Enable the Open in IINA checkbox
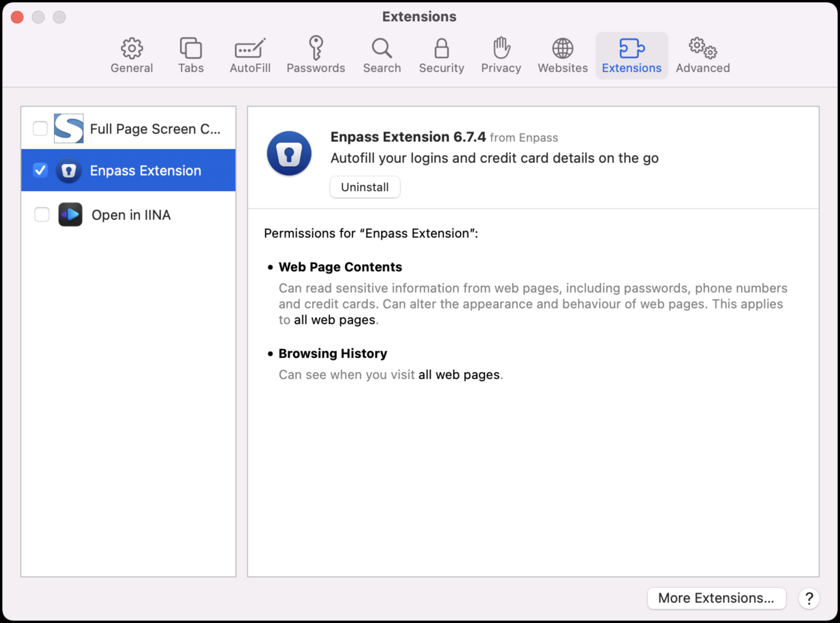 pos(42,215)
